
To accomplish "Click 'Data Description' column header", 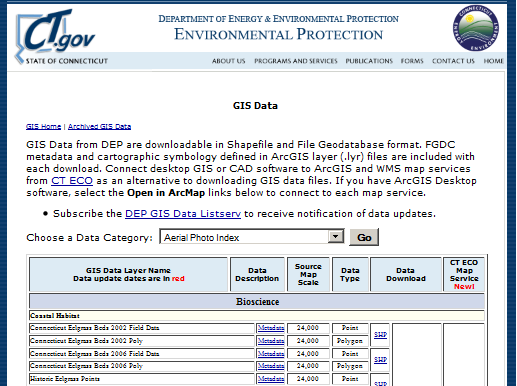I will pyautogui.click(x=257, y=274).
